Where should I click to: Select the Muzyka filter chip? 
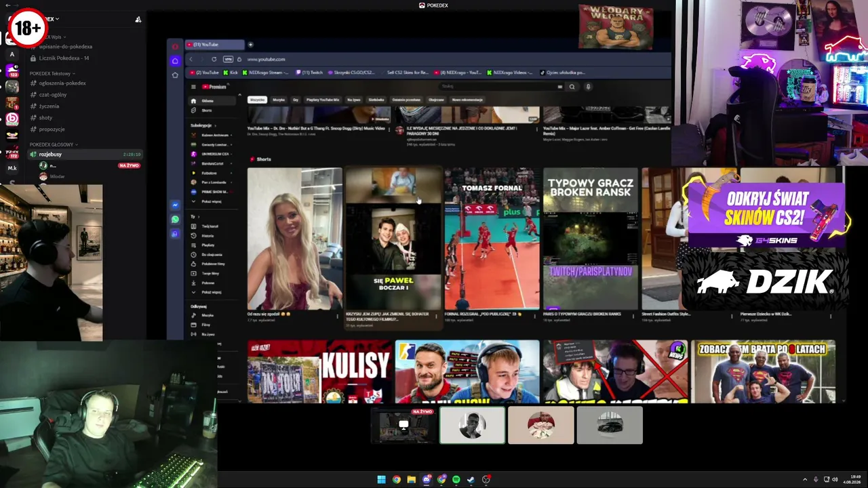pos(279,100)
